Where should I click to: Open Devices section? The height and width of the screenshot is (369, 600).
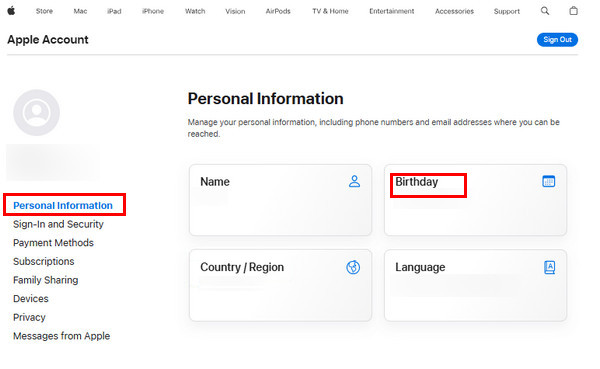tap(31, 299)
